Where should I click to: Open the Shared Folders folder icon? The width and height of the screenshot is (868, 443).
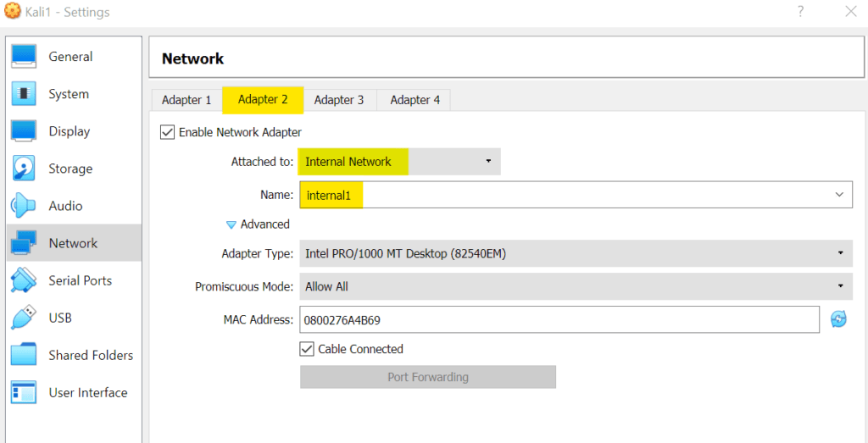pyautogui.click(x=23, y=355)
